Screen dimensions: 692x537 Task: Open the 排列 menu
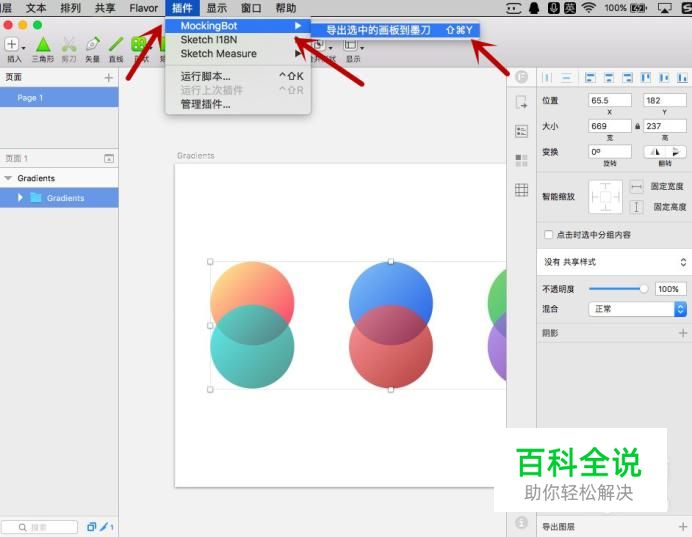71,8
